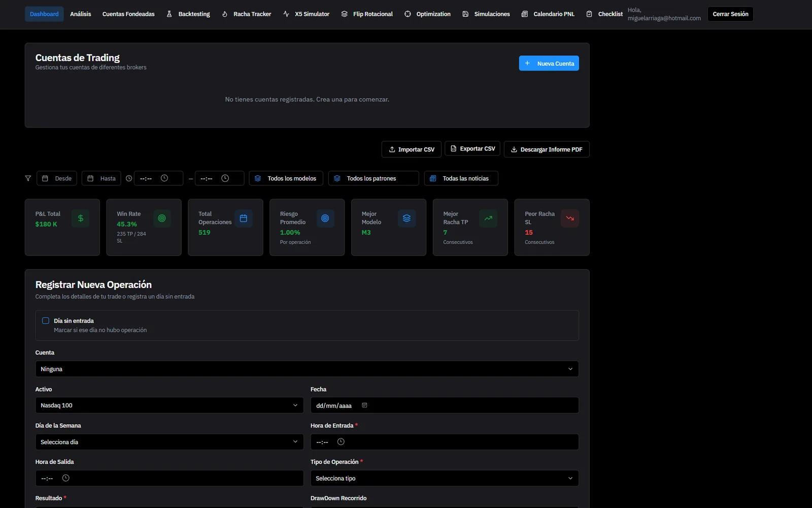This screenshot has height=508, width=812.
Task: Expand the Activo dropdown Nasdaq 100
Action: [170, 405]
